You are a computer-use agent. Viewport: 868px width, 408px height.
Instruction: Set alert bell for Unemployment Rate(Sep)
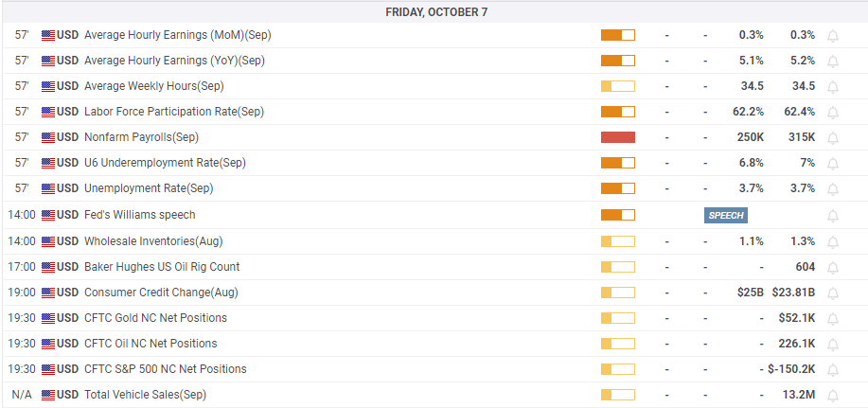click(833, 189)
